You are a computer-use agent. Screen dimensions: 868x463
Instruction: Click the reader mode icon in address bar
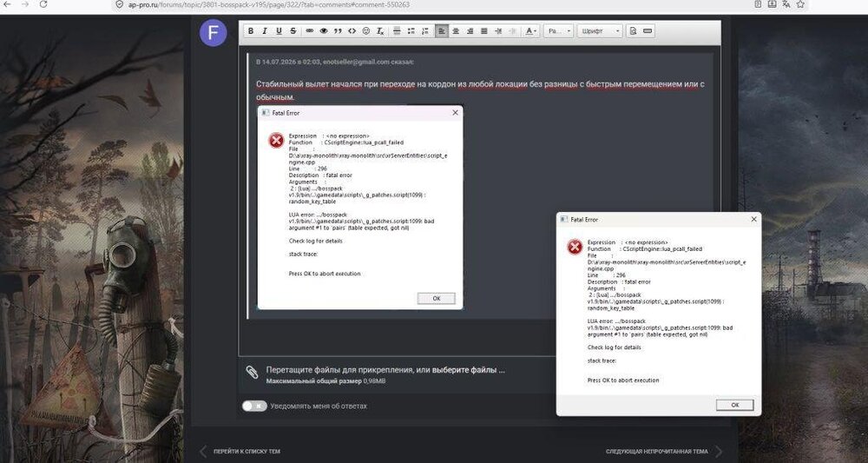(758, 3)
